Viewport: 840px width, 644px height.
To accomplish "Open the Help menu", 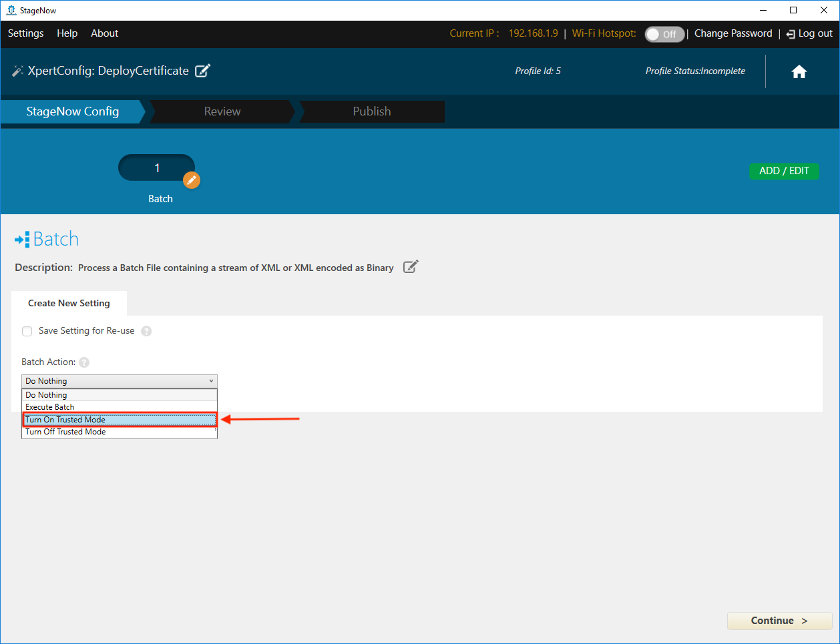I will pyautogui.click(x=67, y=33).
